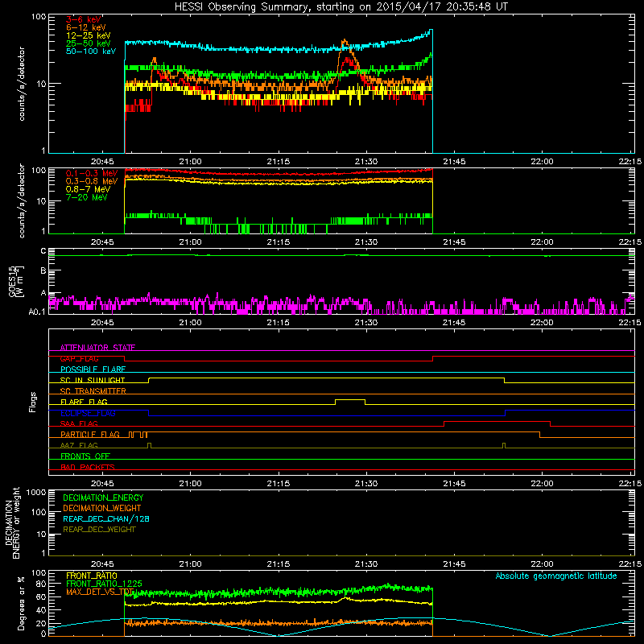This screenshot has height=644, width=644.
Task: Click the 12-25 keV legend entry
Action: (x=89, y=35)
